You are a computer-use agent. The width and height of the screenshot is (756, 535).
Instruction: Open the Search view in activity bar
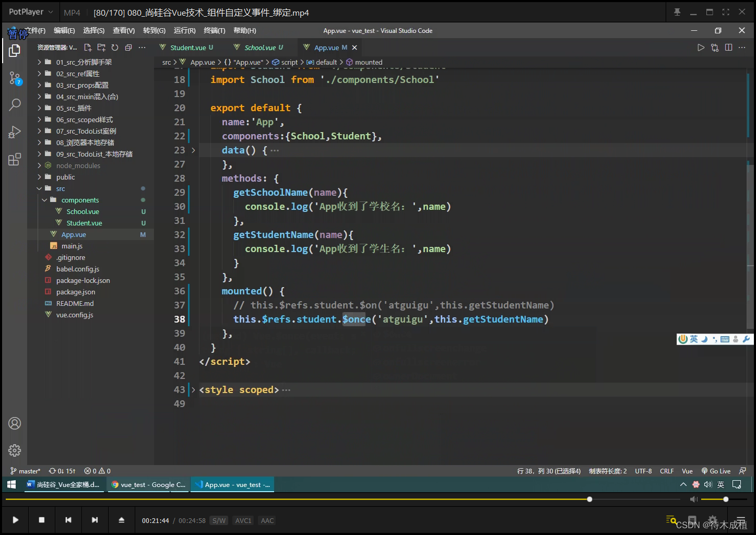(15, 104)
